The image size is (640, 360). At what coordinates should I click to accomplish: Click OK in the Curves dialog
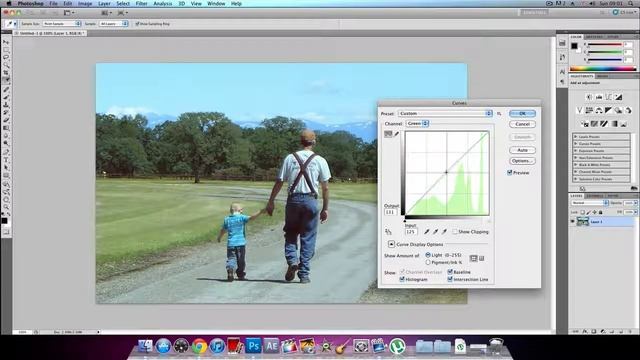pyautogui.click(x=522, y=113)
